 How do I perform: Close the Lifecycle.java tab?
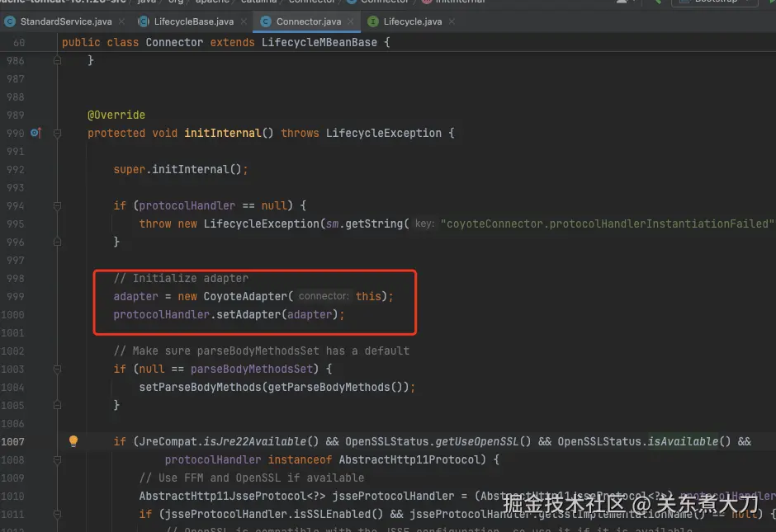coord(452,21)
